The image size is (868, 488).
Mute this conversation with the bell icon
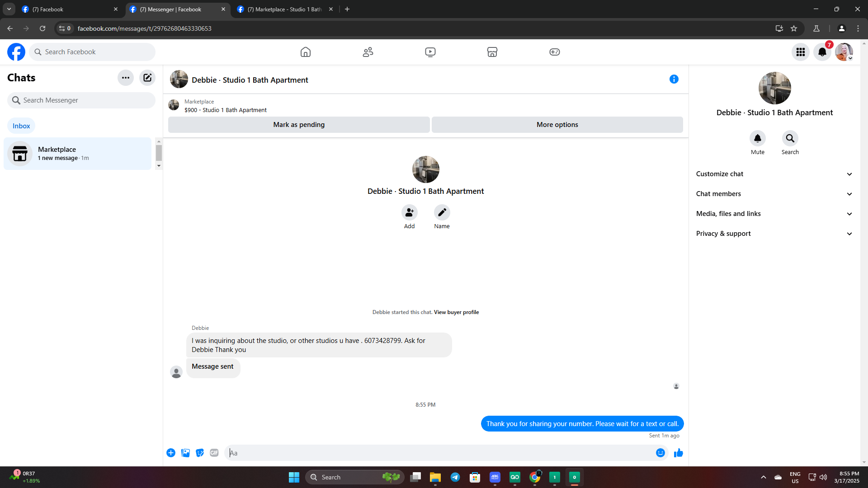click(758, 138)
